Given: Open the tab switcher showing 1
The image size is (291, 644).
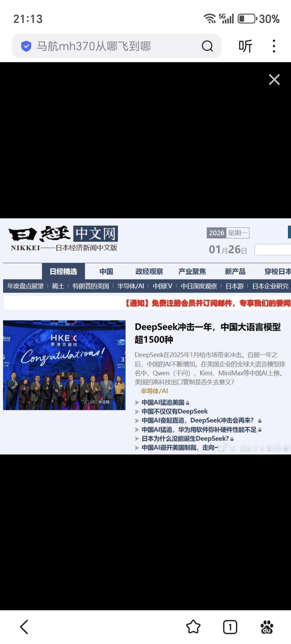Looking at the screenshot, I should coord(230,627).
